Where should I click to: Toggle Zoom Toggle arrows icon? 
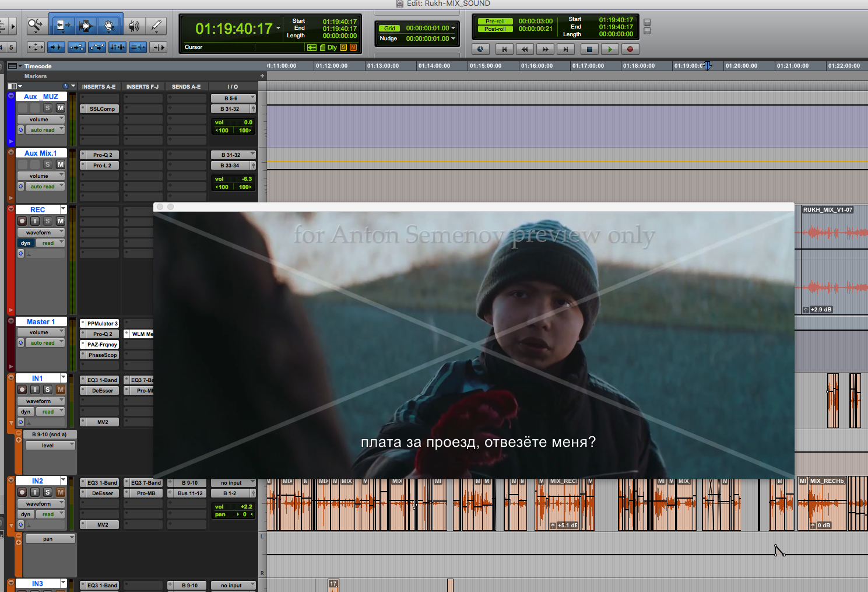pos(36,47)
